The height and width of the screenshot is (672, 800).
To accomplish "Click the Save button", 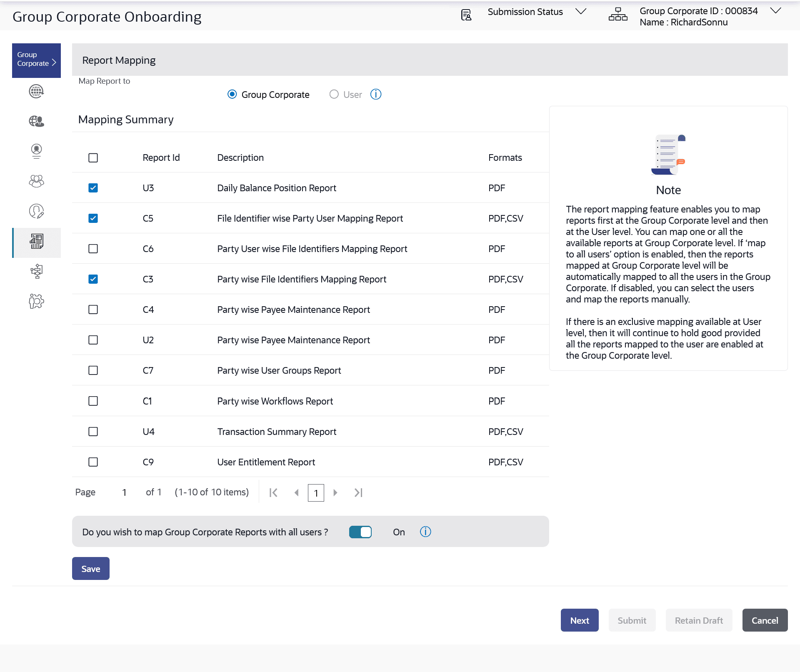I will pyautogui.click(x=90, y=569).
